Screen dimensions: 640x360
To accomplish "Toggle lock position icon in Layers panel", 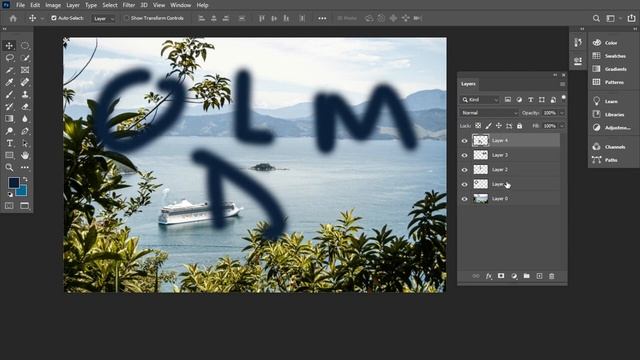I will tap(499, 126).
